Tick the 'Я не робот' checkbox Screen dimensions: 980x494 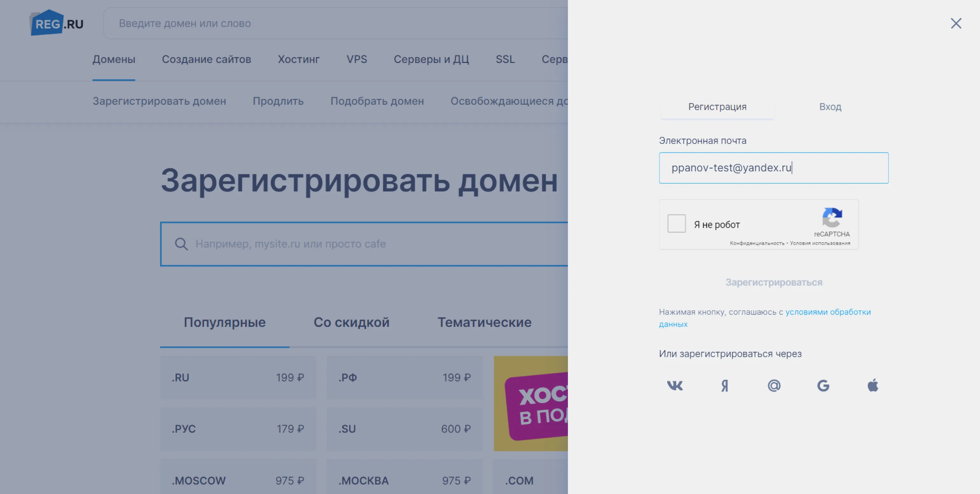click(x=676, y=223)
